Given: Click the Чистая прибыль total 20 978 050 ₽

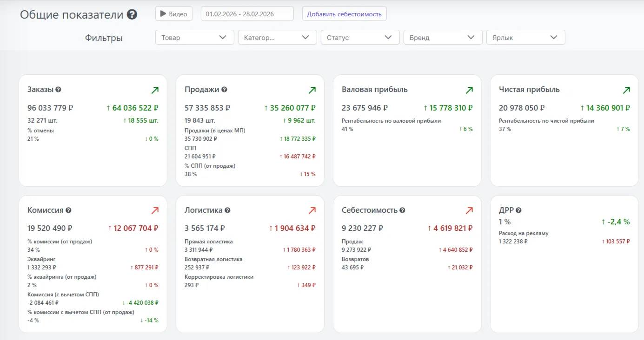Looking at the screenshot, I should click(522, 108).
